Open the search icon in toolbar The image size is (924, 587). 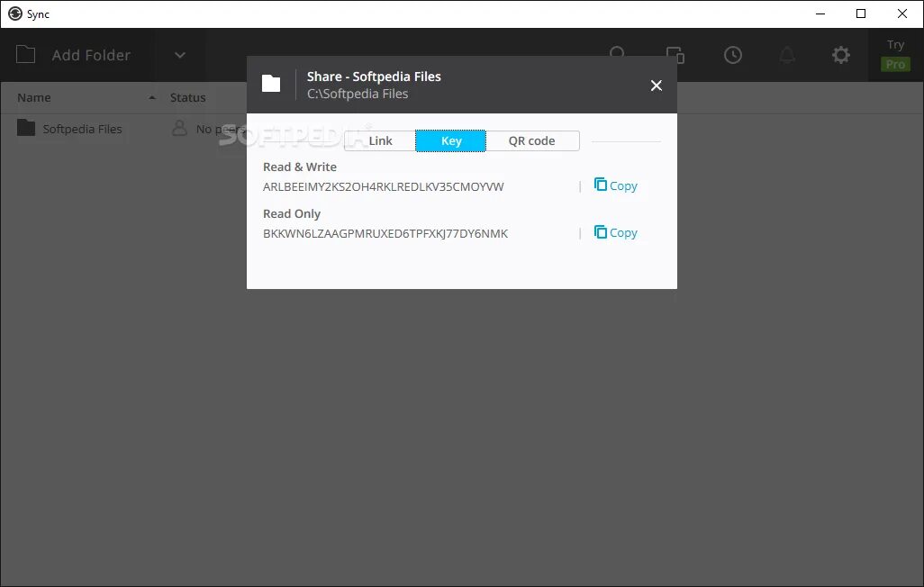[x=617, y=52]
